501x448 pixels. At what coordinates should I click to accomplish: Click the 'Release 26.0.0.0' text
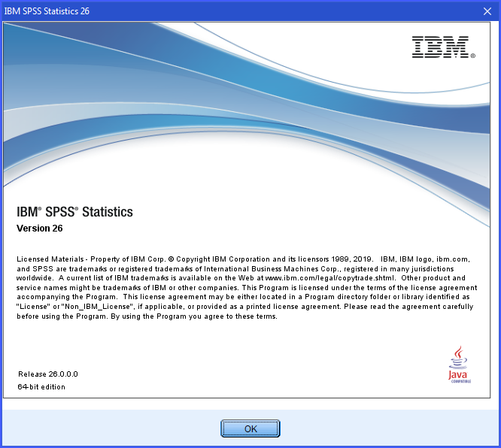(x=48, y=374)
